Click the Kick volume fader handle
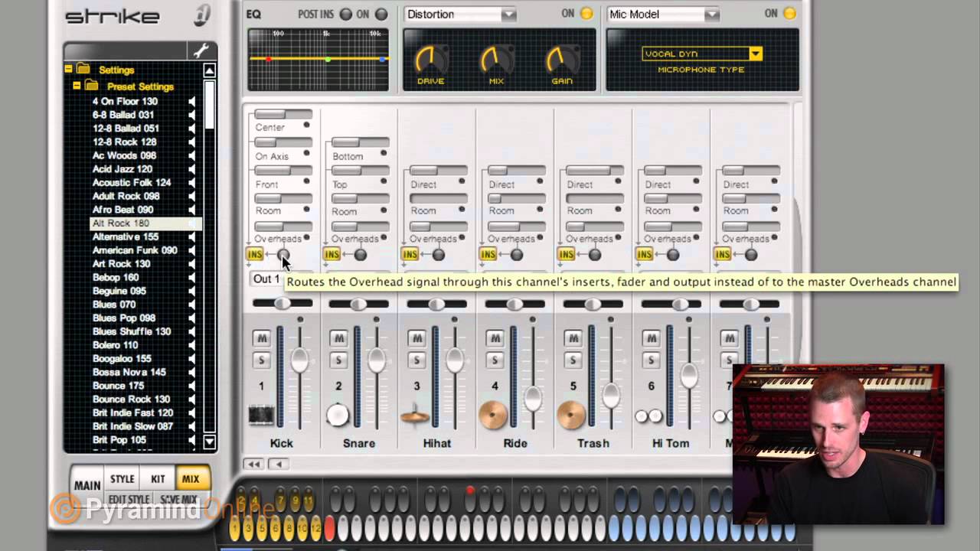 pos(299,360)
